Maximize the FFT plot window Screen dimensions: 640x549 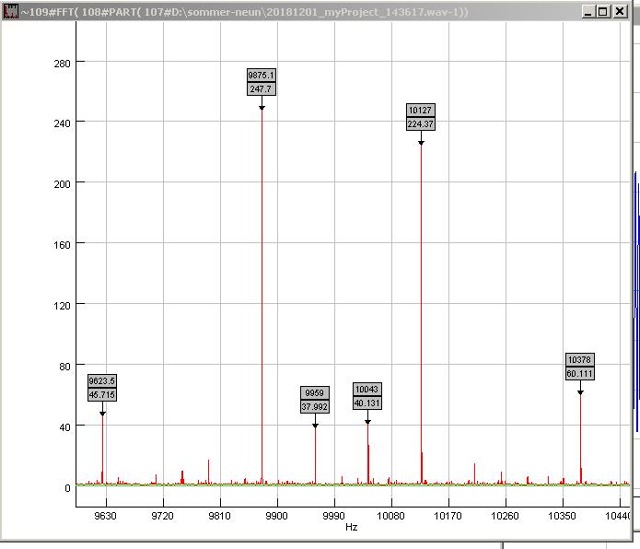coord(603,10)
